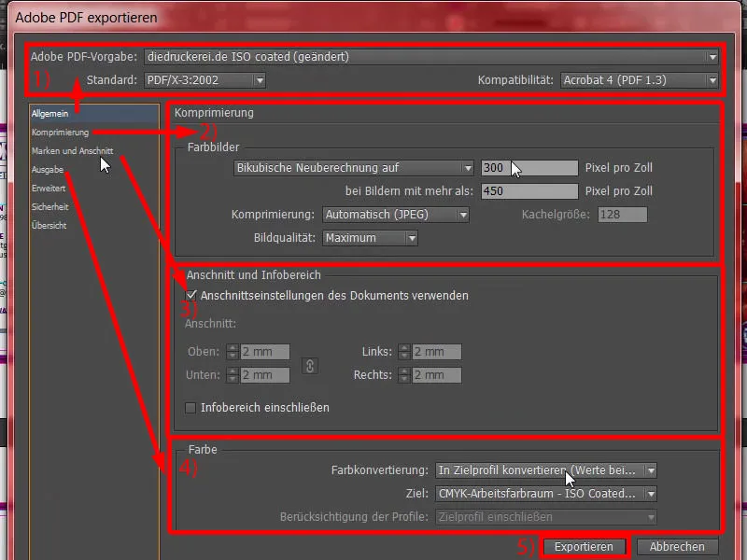Image resolution: width=747 pixels, height=560 pixels.
Task: Select Komprimierung in the side list
Action: [60, 133]
